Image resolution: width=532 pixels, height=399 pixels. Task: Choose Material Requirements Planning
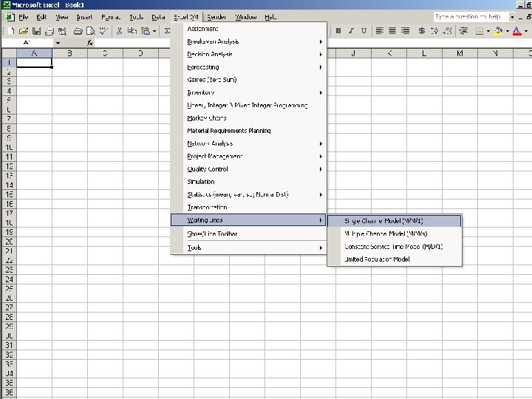[x=248, y=131]
